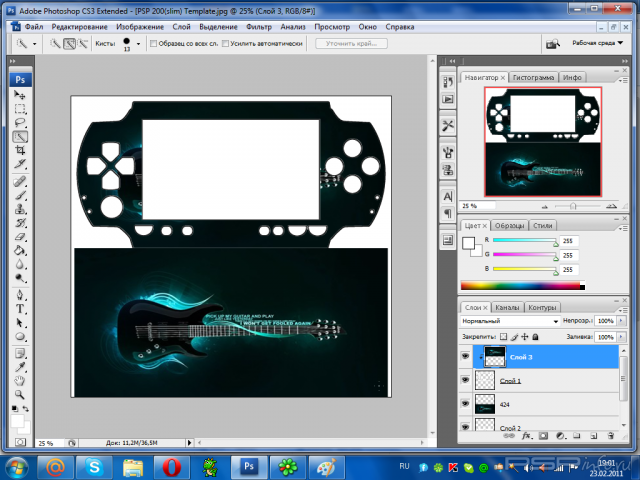Select the Crop tool

[20, 150]
